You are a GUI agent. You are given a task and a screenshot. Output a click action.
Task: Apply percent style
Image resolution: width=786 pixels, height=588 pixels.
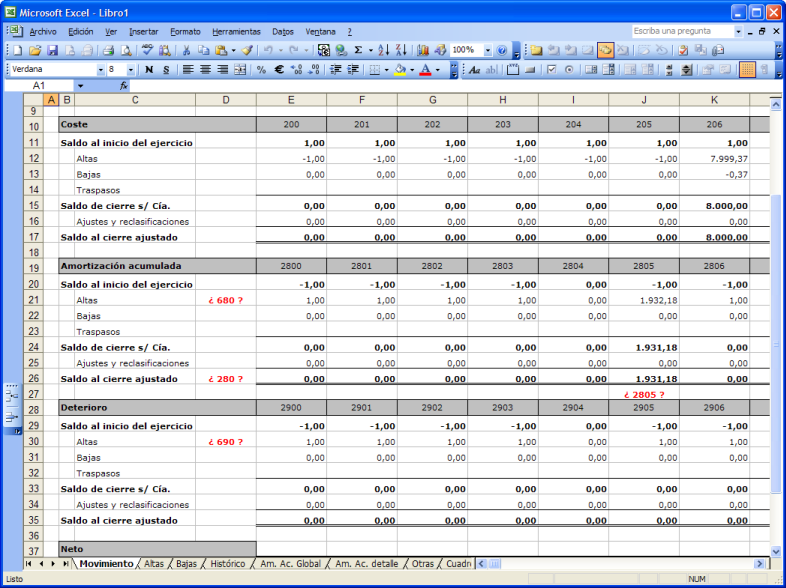click(261, 70)
